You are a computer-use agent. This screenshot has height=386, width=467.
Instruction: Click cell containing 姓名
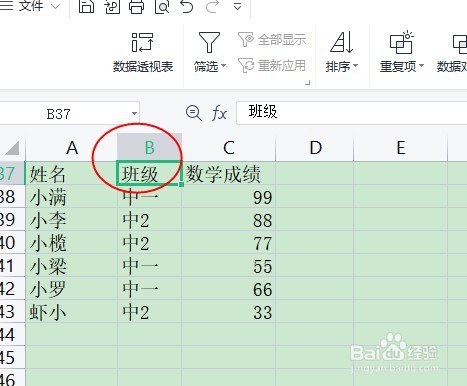[x=71, y=173]
